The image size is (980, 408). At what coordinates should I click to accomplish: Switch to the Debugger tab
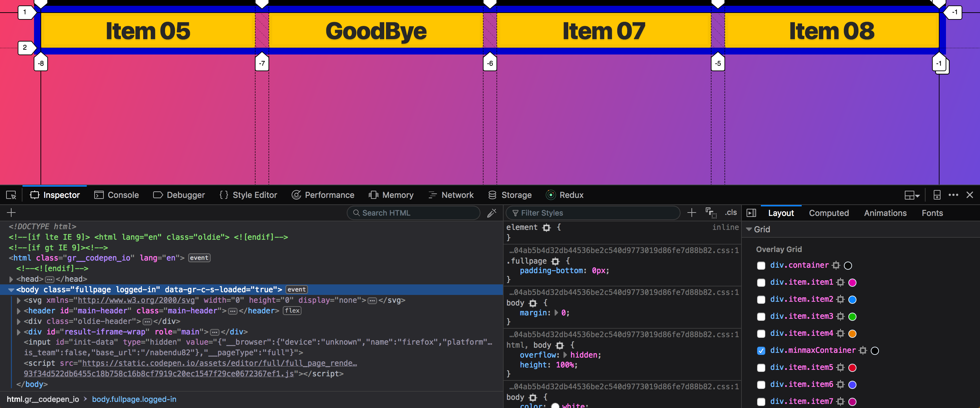pos(179,195)
